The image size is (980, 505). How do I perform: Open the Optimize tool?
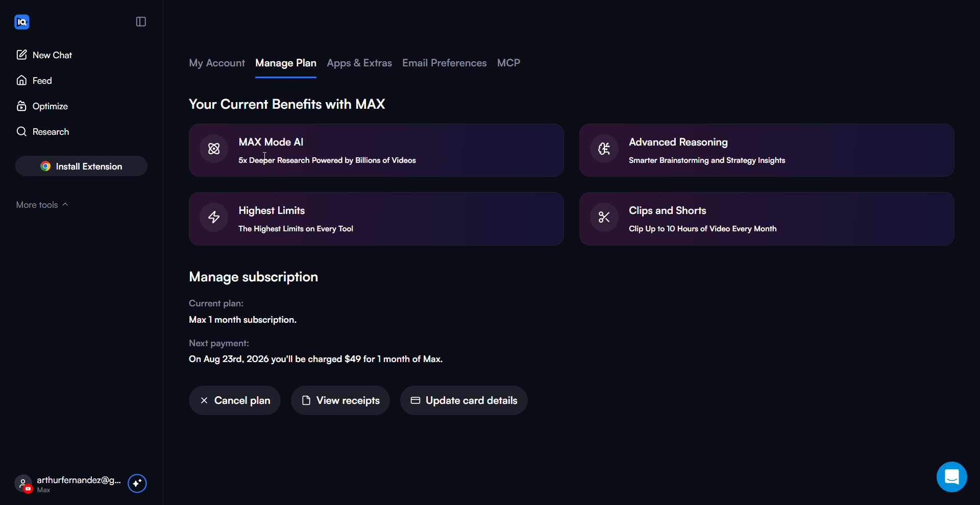click(x=42, y=106)
